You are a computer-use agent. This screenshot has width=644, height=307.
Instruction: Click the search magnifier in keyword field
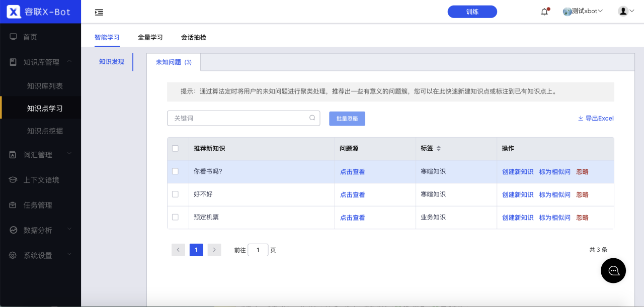312,118
